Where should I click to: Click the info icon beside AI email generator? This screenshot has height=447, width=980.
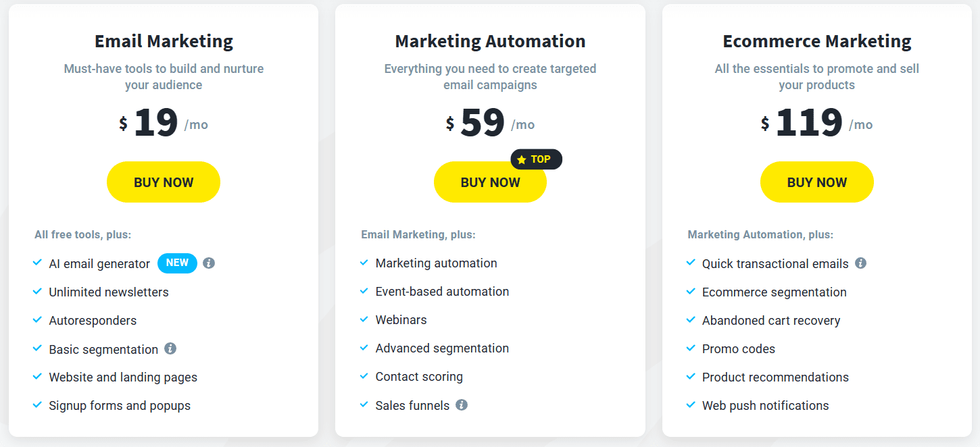click(x=208, y=263)
